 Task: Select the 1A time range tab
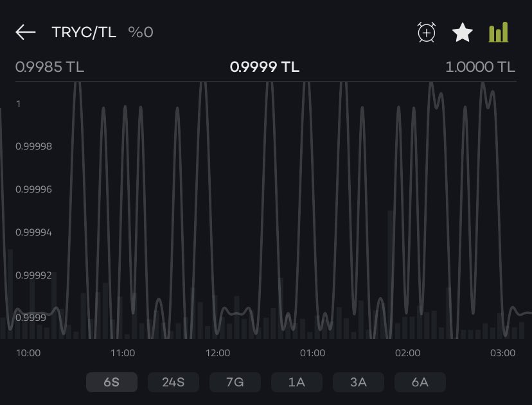(297, 382)
